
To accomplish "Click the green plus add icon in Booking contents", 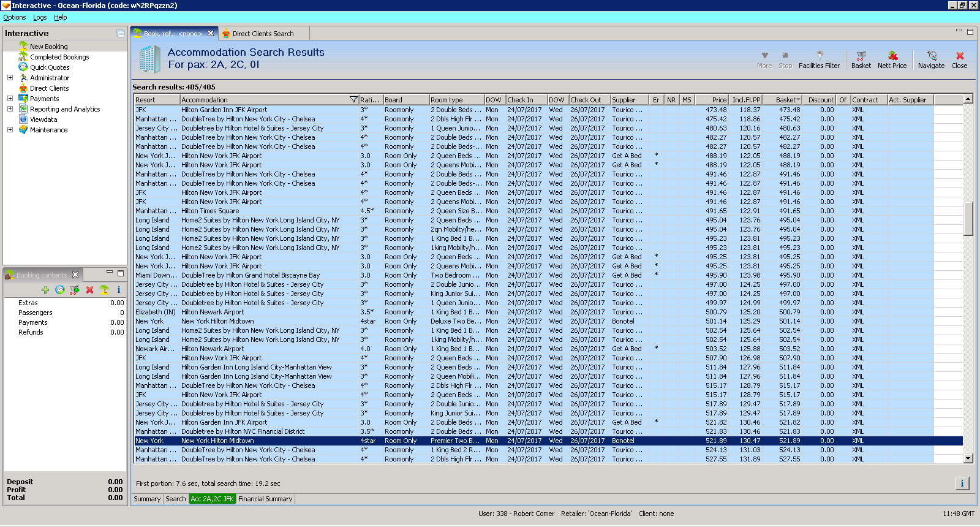I will (45, 290).
